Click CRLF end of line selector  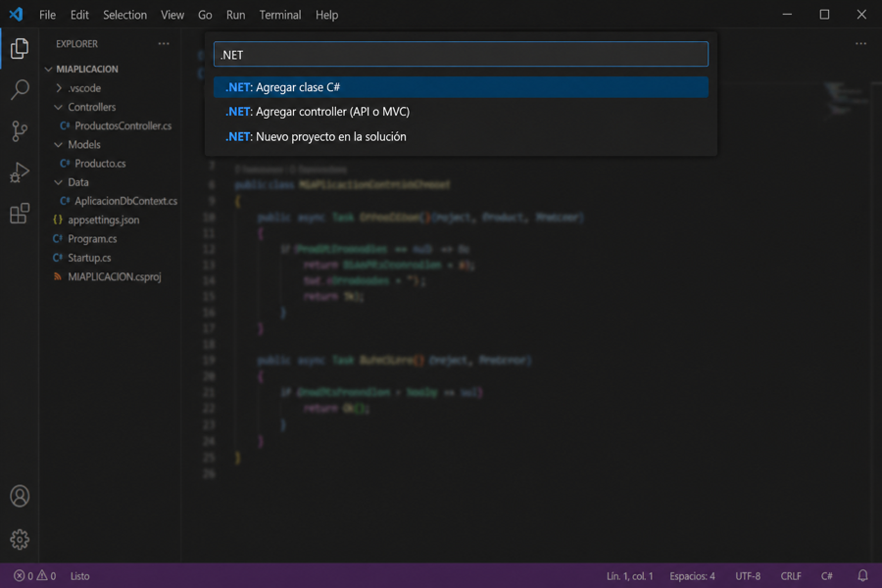click(791, 575)
